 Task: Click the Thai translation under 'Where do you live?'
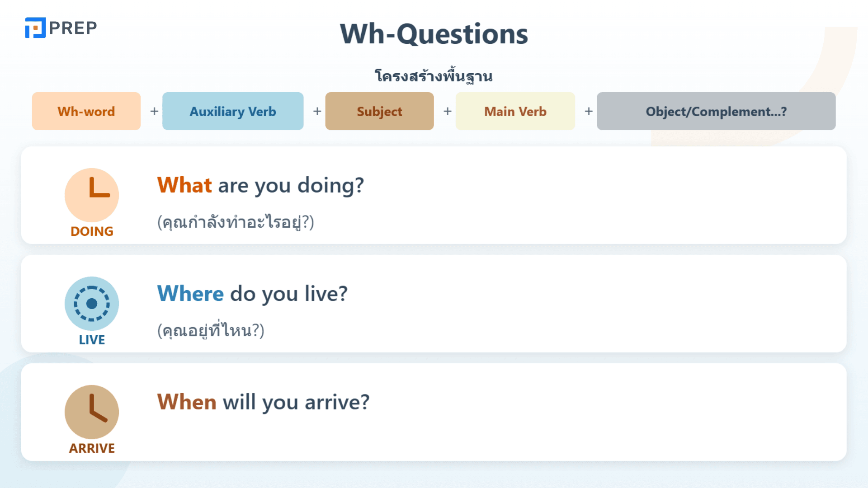(x=211, y=330)
